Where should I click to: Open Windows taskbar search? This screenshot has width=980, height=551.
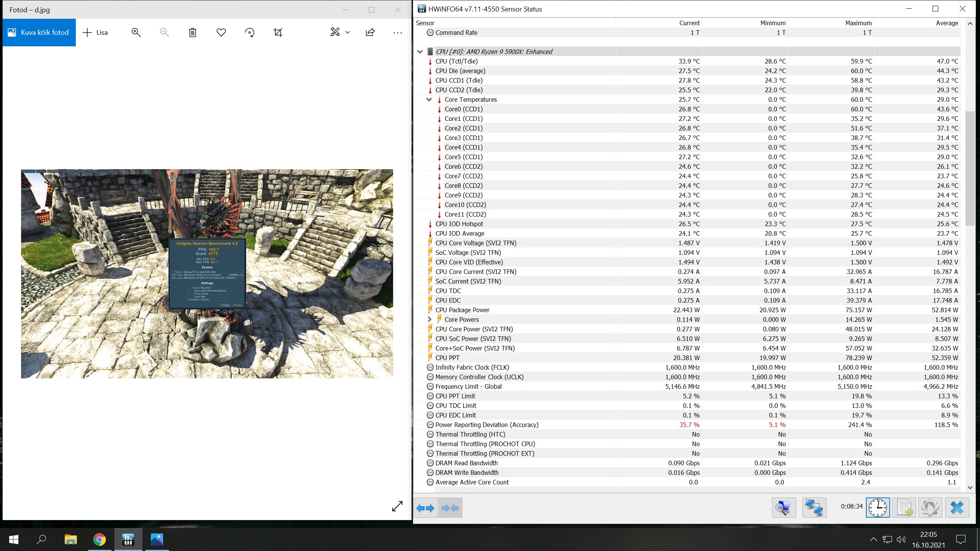pyautogui.click(x=41, y=540)
